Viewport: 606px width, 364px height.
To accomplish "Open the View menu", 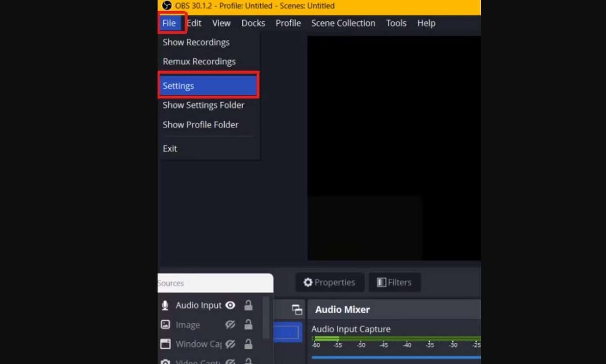I will click(x=221, y=23).
